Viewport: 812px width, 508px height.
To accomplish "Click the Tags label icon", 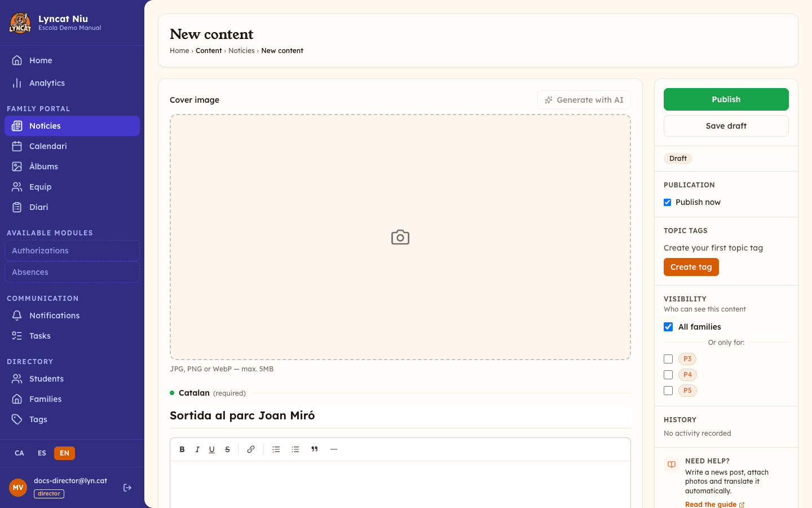I will click(17, 419).
